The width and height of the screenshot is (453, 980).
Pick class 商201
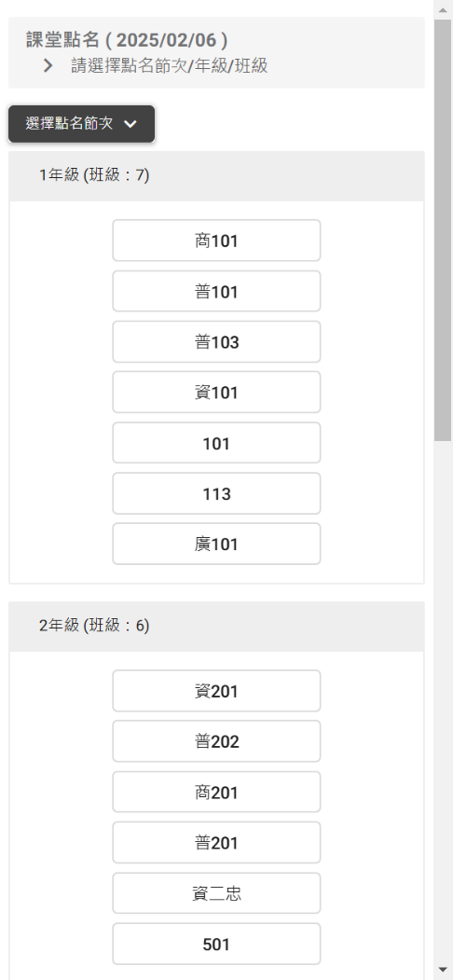click(x=216, y=793)
